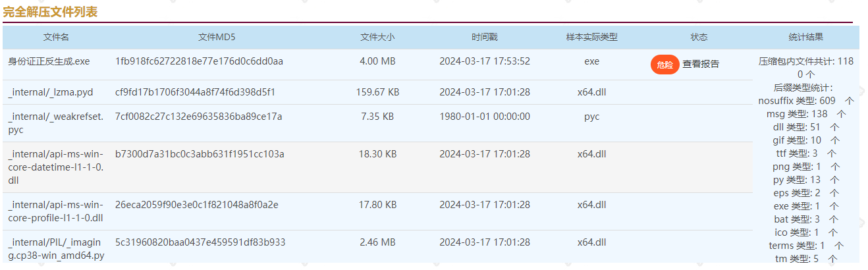Click the api-ms-win-core-profile-l1-1-0.dll entry

pos(56,211)
